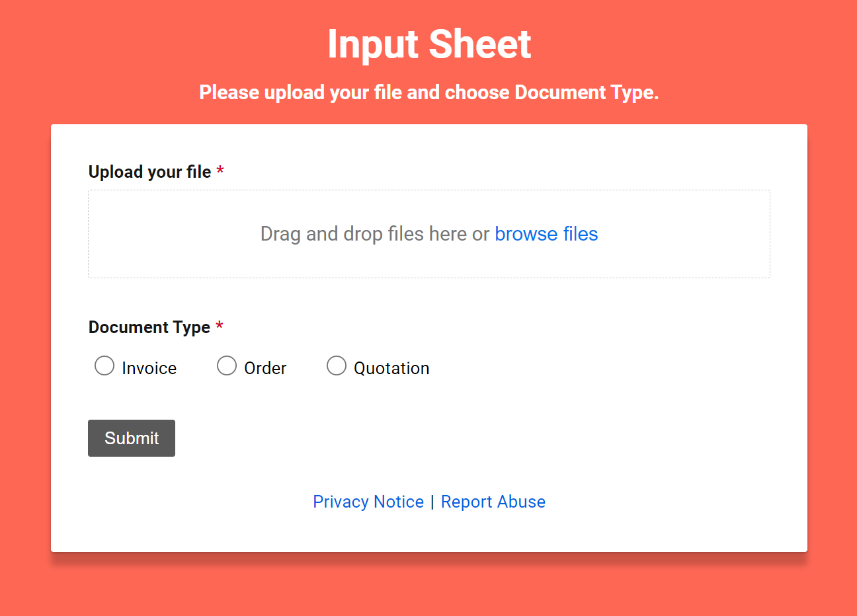Click the 'Document Type' label

coord(149,327)
